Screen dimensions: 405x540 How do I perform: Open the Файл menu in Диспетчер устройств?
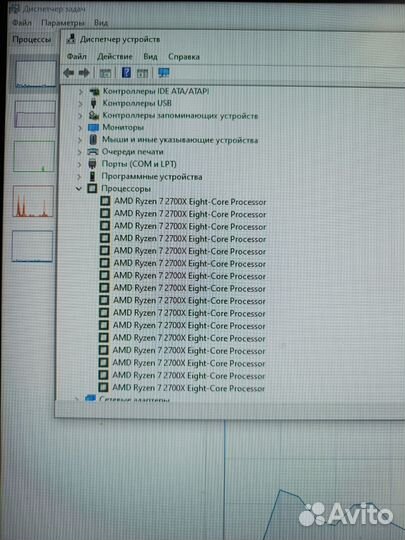76,56
